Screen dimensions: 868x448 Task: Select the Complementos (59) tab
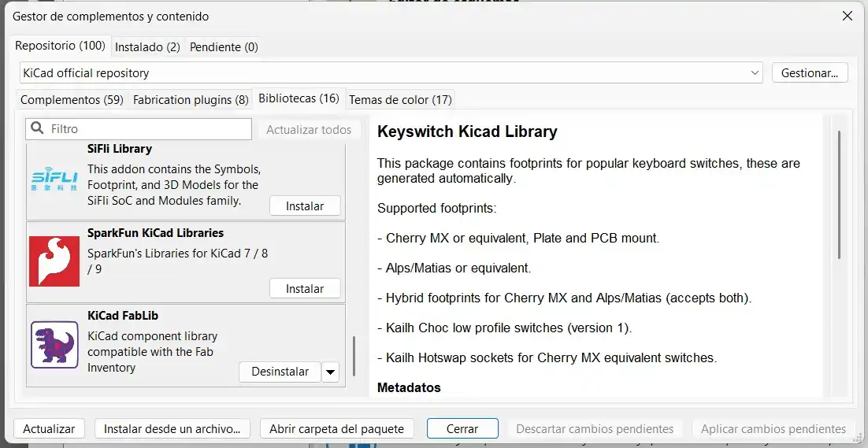(x=72, y=100)
